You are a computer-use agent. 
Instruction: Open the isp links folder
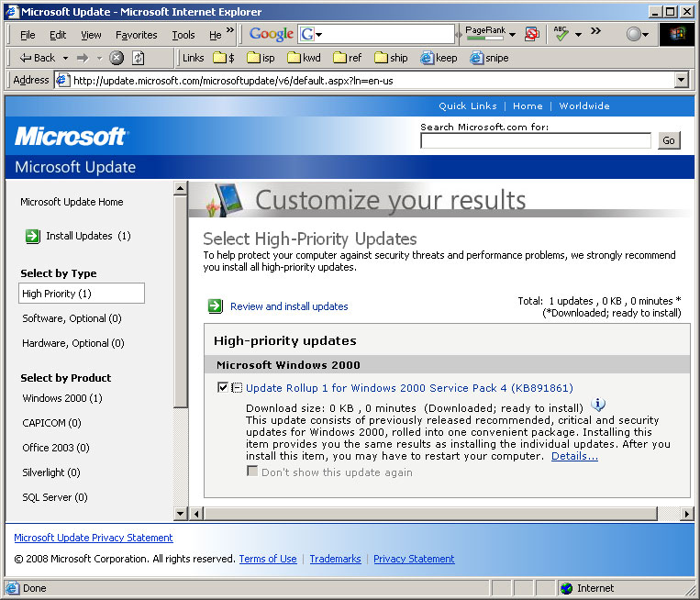pos(261,58)
